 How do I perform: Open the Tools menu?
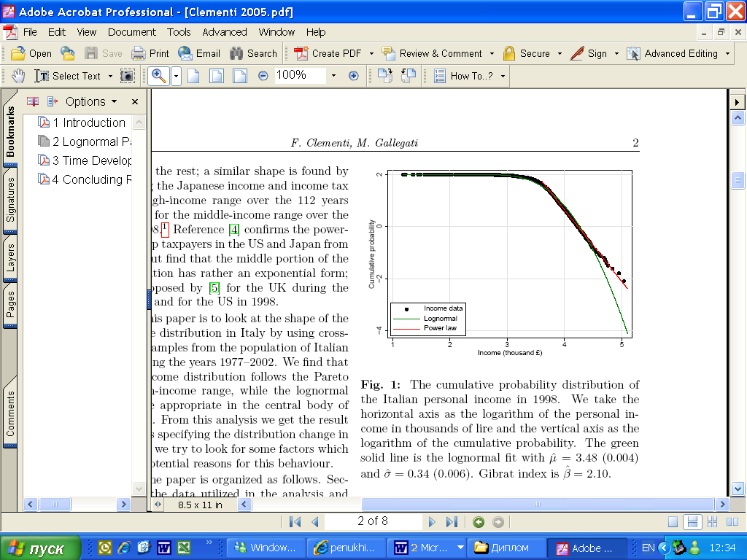pos(179,32)
